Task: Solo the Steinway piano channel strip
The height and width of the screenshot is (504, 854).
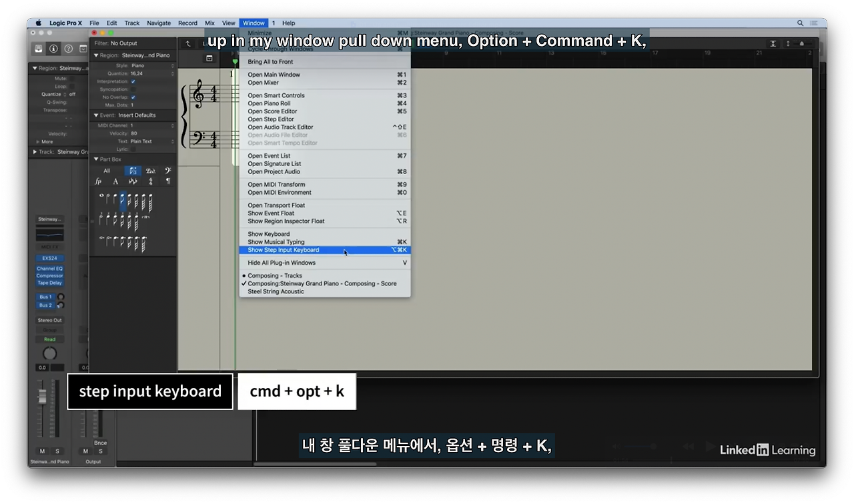Action: pyautogui.click(x=57, y=451)
